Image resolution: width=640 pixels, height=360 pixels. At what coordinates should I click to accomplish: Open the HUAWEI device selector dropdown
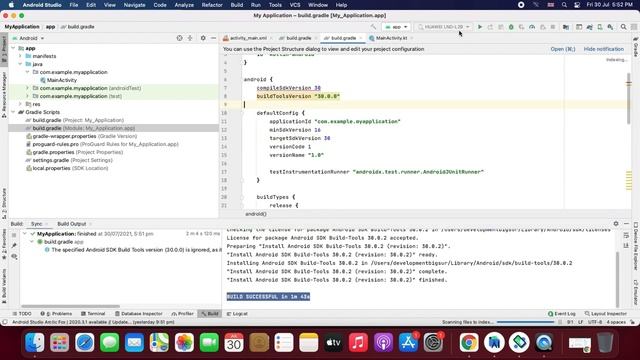pyautogui.click(x=444, y=27)
